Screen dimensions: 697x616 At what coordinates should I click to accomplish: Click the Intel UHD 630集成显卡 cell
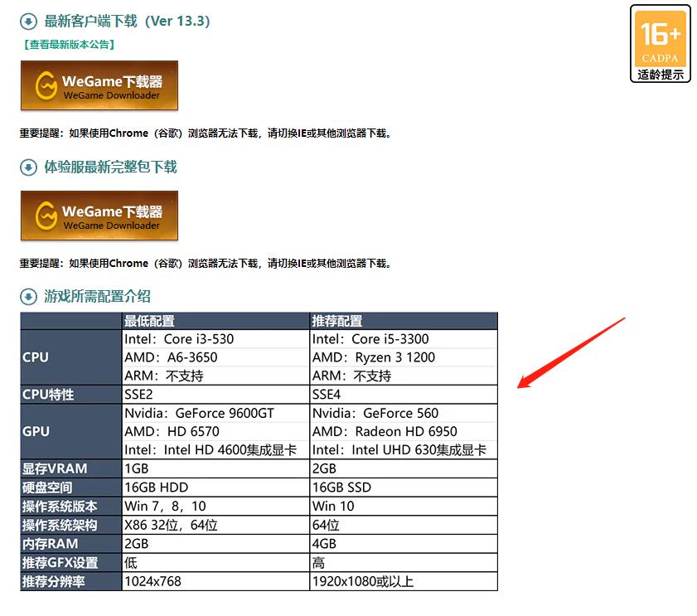404,450
